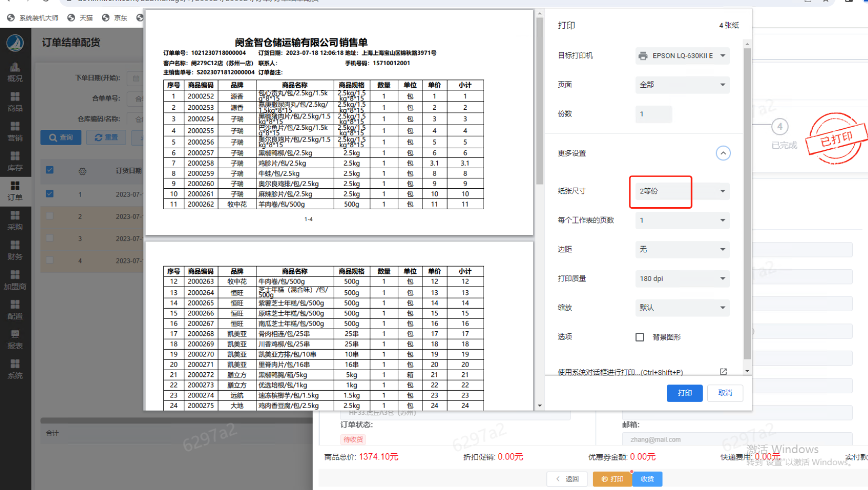Check order row 4 checkbox
The image size is (868, 490).
pyautogui.click(x=49, y=260)
